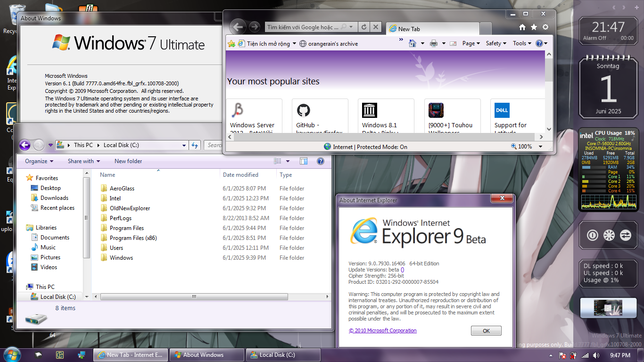644x362 pixels.
Task: Go back in Internet Explorer
Action: click(x=239, y=27)
